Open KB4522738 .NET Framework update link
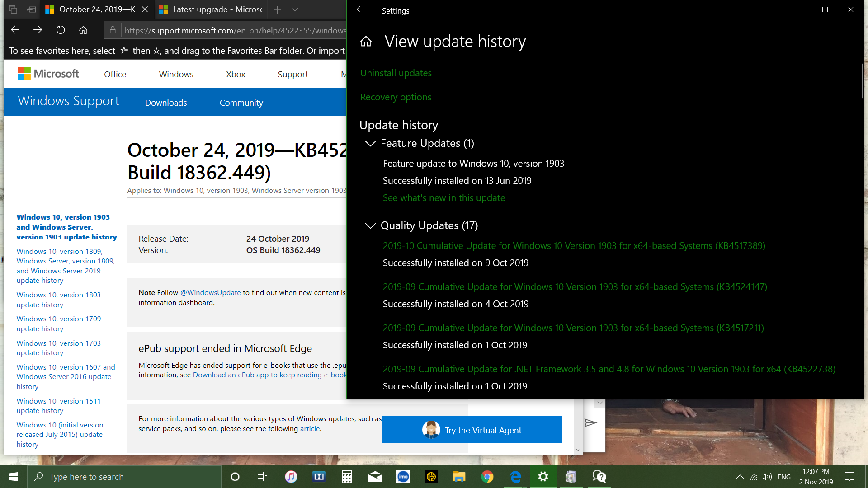868x488 pixels. (609, 369)
